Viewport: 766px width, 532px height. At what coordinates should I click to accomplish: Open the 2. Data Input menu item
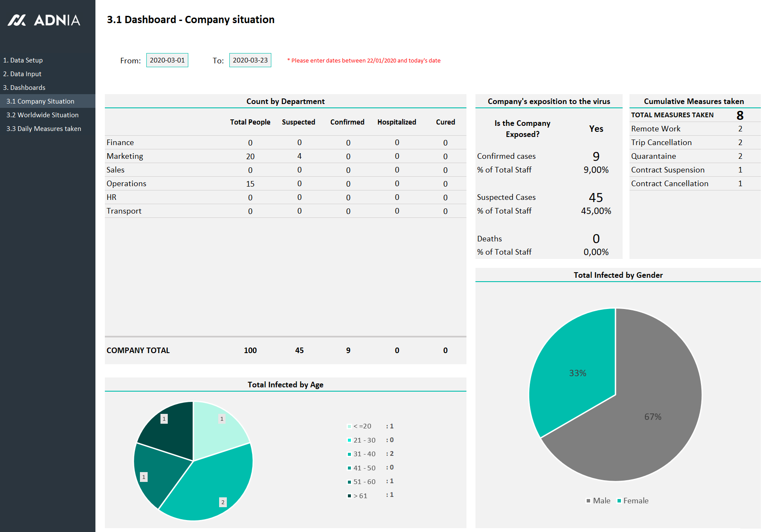[x=22, y=74]
